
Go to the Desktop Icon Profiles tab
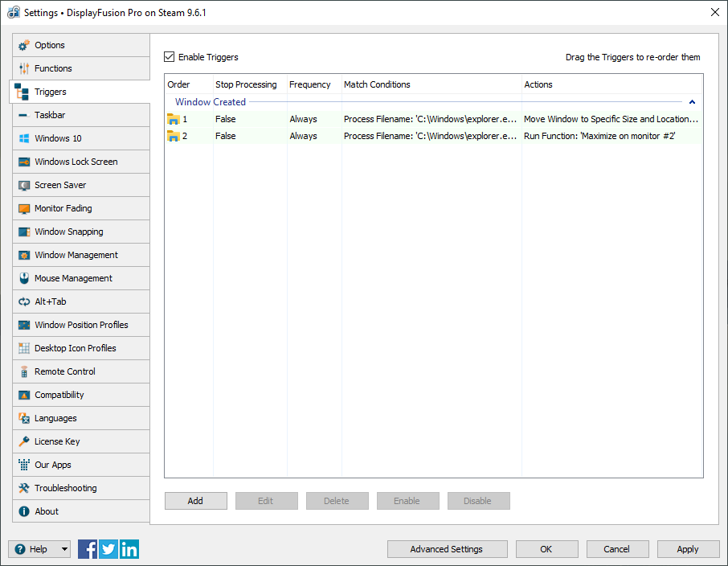coord(75,348)
